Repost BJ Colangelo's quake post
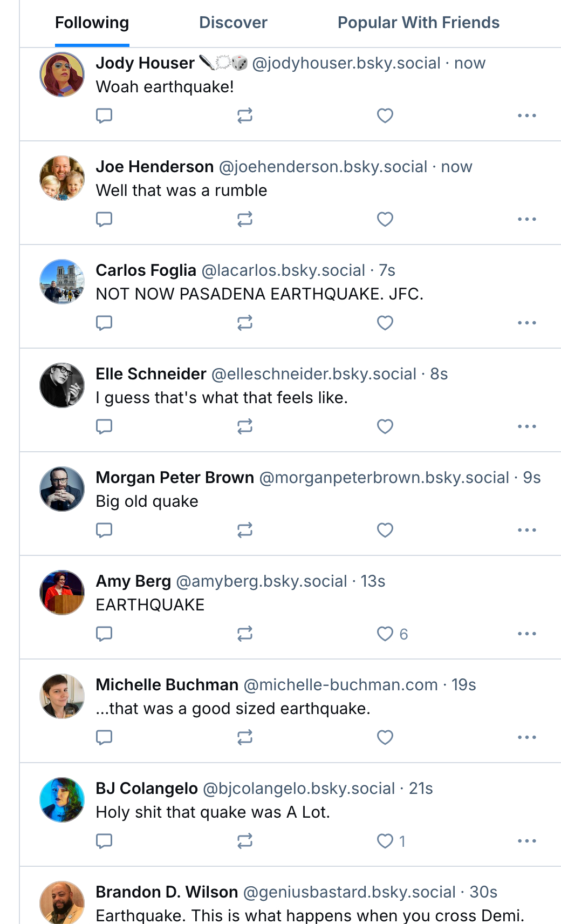 (245, 841)
